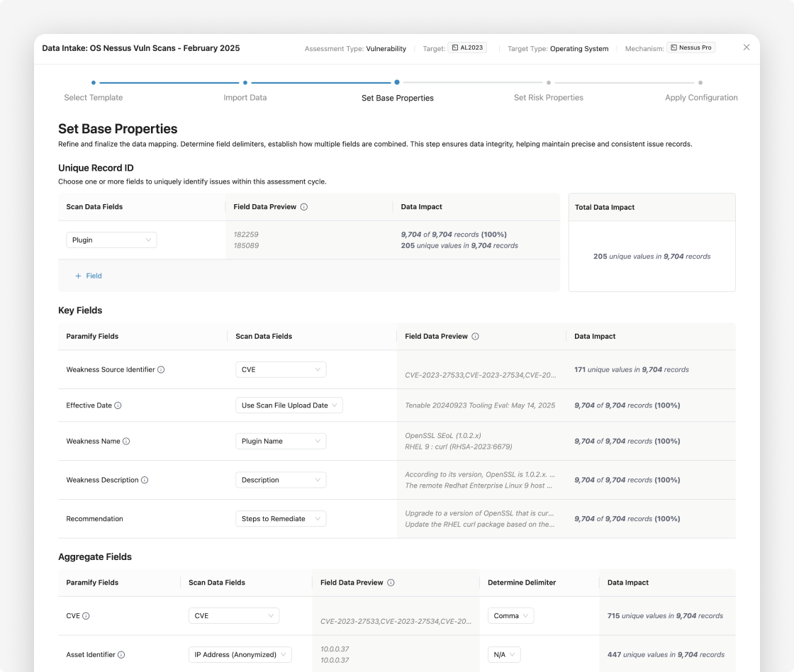This screenshot has height=672, width=794.
Task: Click info icon next to Asset Identifier
Action: pos(121,655)
